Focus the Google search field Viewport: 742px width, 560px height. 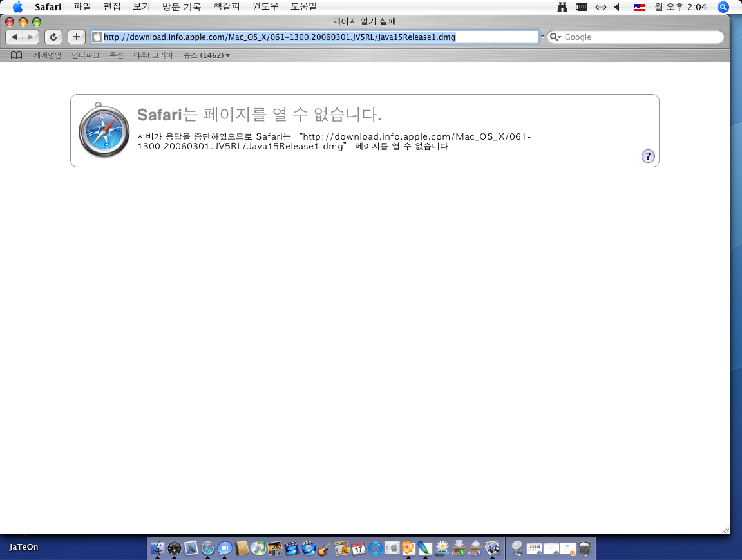[636, 37]
